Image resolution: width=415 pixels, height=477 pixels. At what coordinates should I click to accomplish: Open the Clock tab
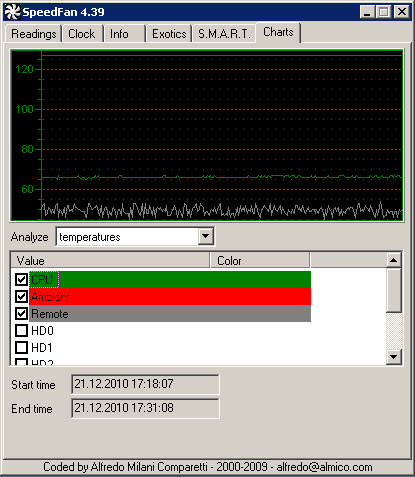[82, 34]
